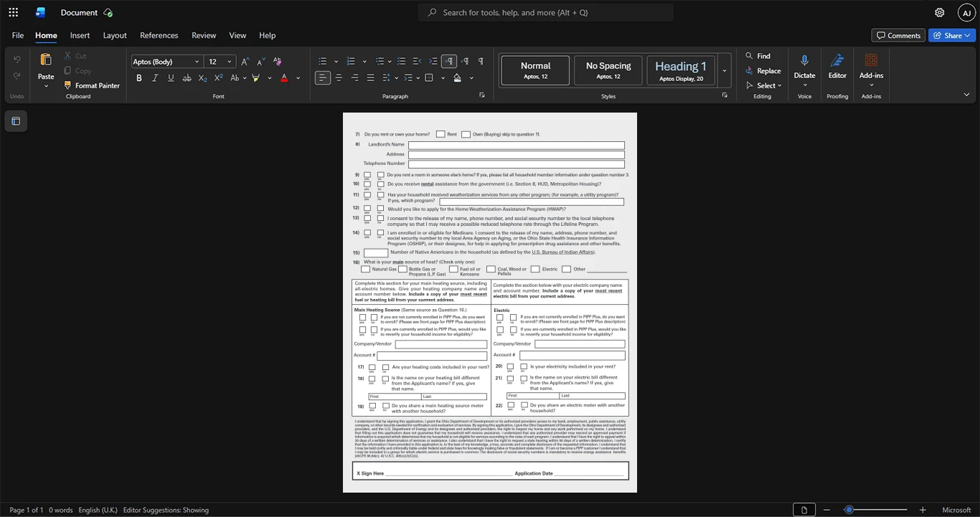Expand the Aptos (Body) font name dropdown
980x517 pixels.
pyautogui.click(x=197, y=62)
